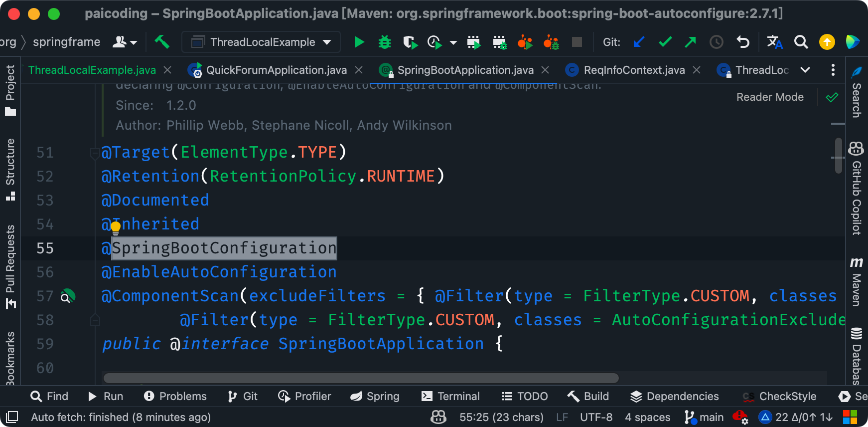Open the Problems tool window

coord(175,396)
